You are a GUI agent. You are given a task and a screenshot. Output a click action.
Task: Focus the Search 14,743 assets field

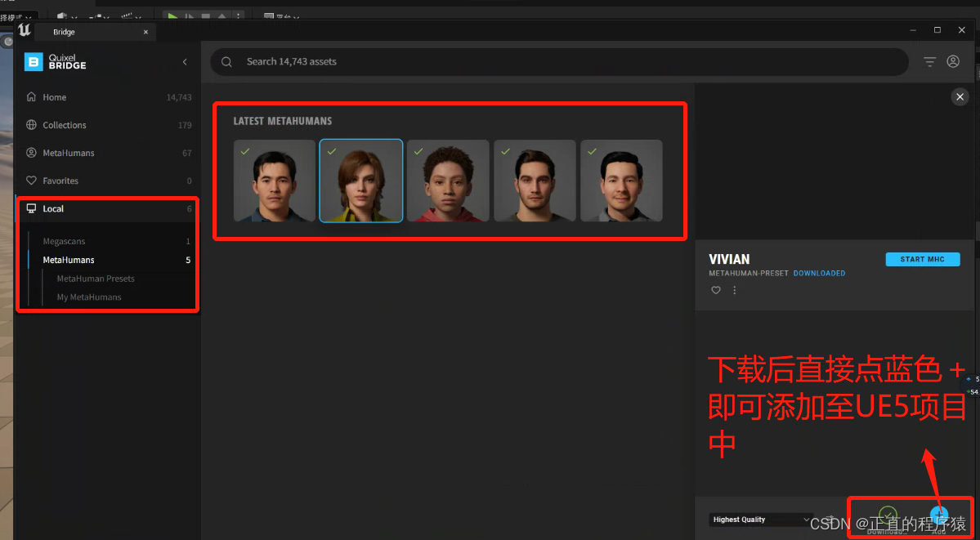(x=559, y=62)
